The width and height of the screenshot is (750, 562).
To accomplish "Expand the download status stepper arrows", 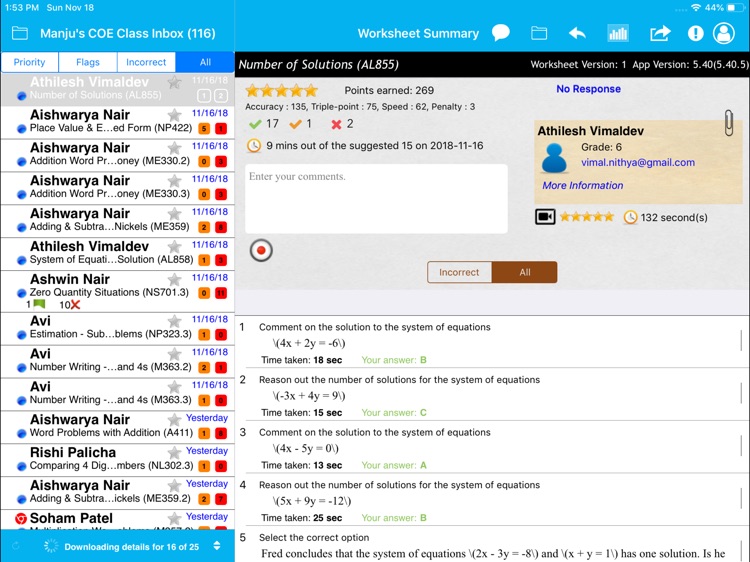I will [217, 546].
